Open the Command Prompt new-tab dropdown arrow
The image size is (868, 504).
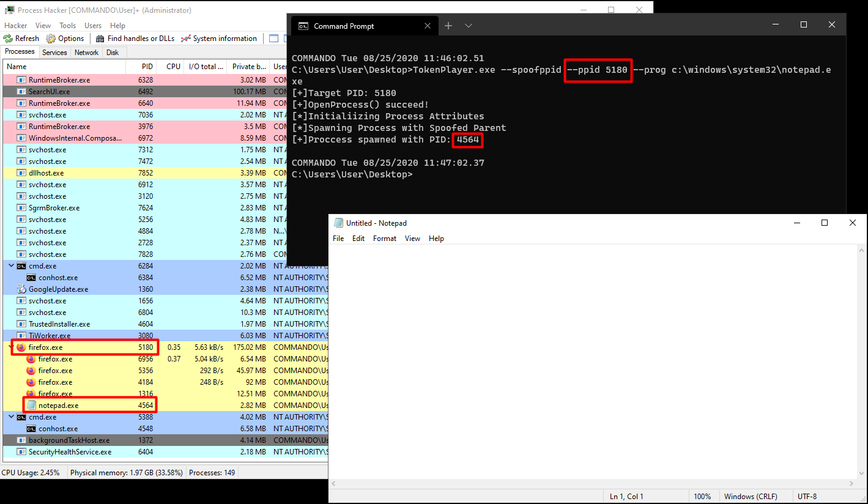(x=469, y=26)
